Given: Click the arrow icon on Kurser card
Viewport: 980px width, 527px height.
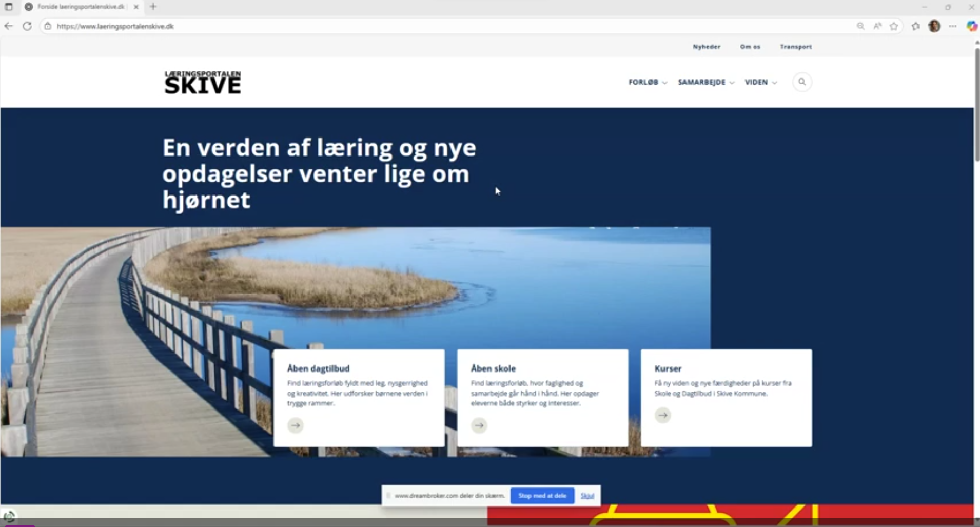Looking at the screenshot, I should point(663,415).
